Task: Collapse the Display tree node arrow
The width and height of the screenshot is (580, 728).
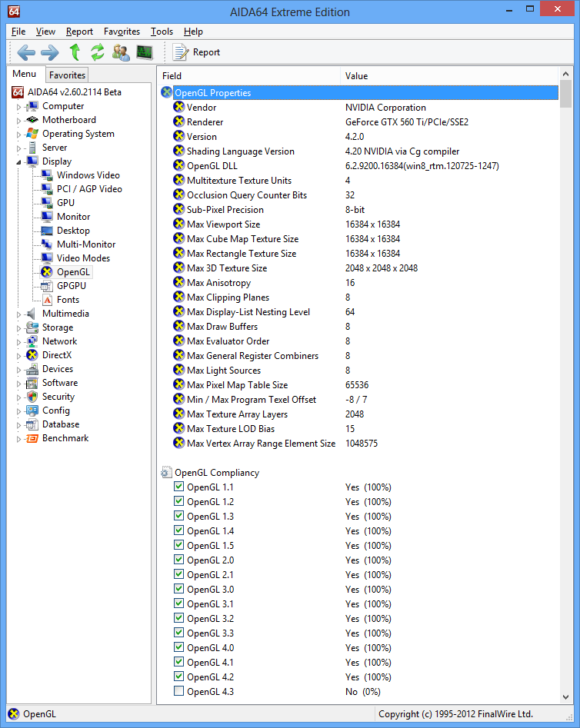Action: coord(18,162)
